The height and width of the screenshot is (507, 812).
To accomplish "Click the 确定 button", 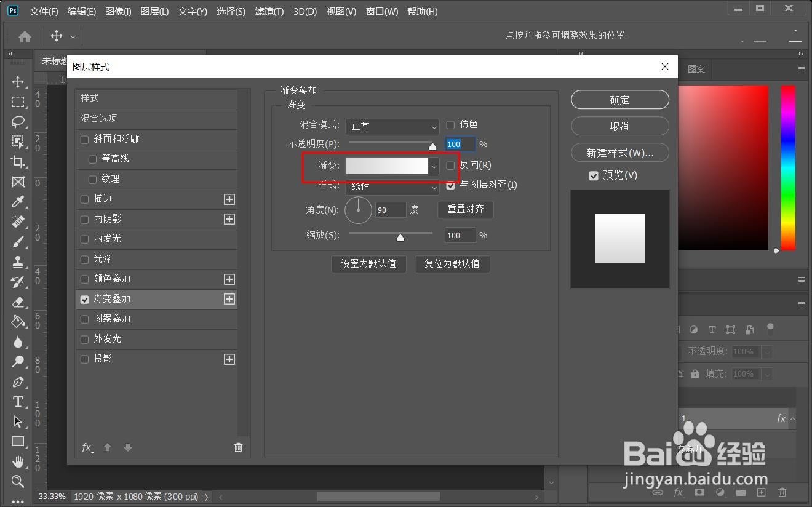I will [x=620, y=100].
